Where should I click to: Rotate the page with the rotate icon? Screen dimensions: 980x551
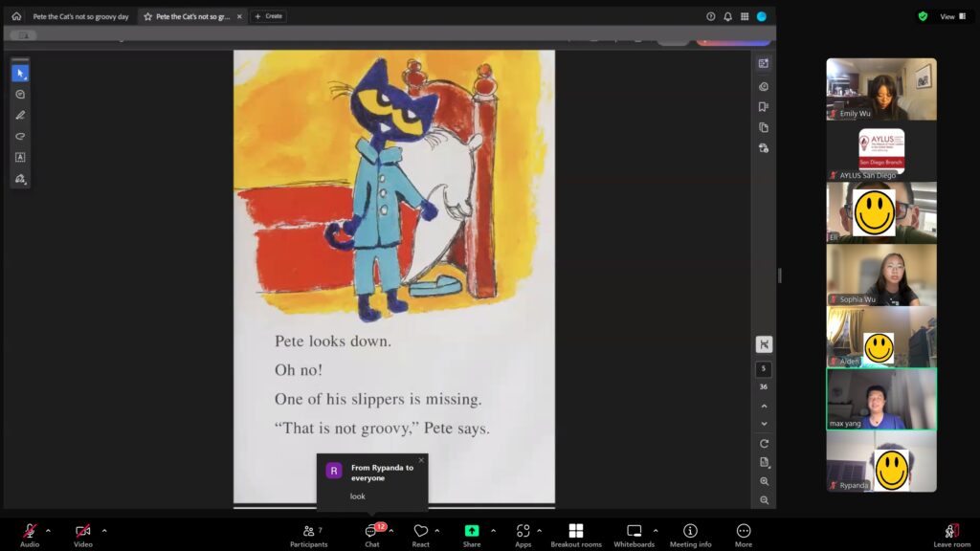coord(764,444)
